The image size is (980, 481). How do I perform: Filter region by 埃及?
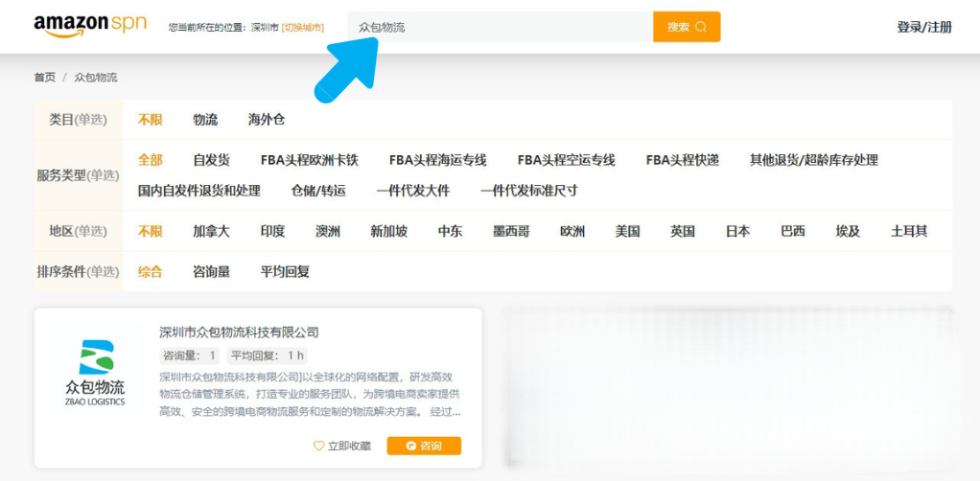coord(848,231)
